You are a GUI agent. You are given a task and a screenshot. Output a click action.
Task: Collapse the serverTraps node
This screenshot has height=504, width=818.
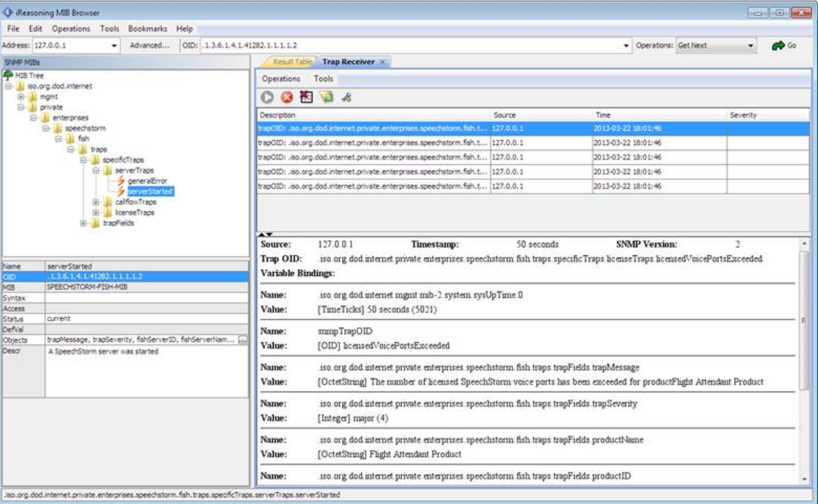tap(96, 170)
